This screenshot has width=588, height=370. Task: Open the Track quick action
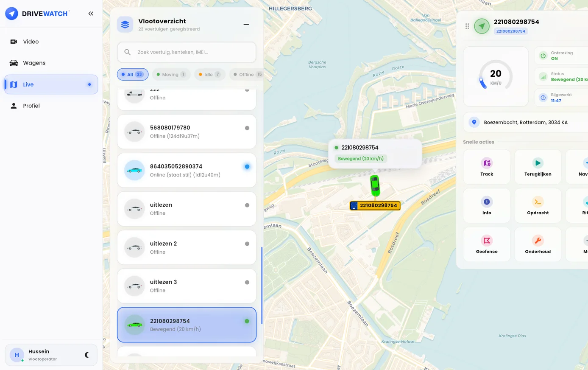pos(487,167)
